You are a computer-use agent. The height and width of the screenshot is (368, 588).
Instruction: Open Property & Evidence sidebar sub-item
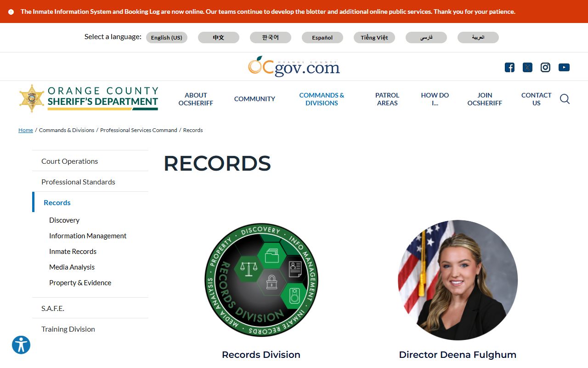coord(80,283)
